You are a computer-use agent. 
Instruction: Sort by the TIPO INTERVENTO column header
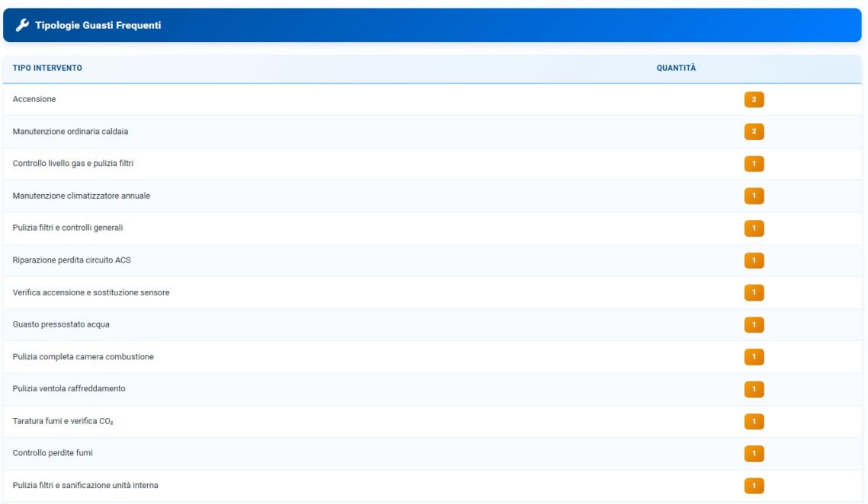(47, 69)
